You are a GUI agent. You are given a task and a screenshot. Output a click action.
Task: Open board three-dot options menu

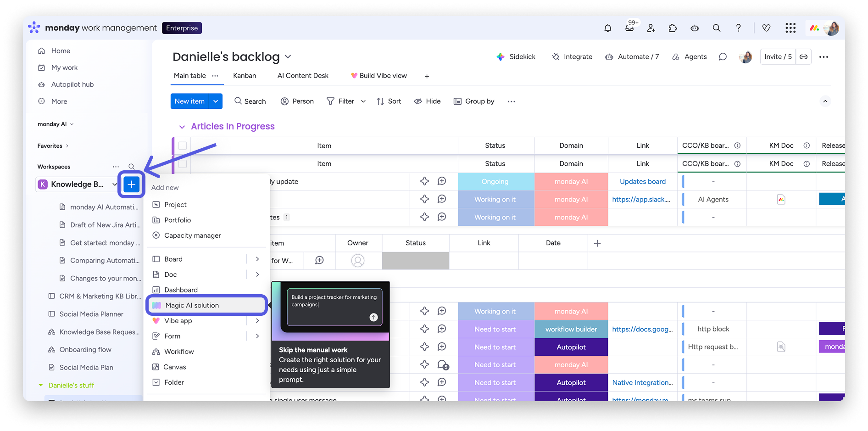pos(823,57)
